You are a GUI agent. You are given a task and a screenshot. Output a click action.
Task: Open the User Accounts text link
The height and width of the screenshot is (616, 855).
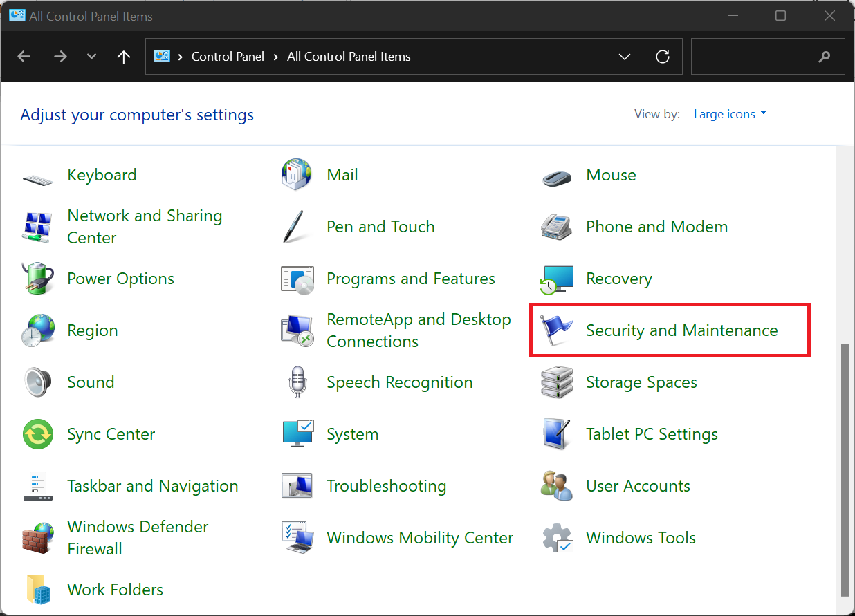tap(638, 486)
